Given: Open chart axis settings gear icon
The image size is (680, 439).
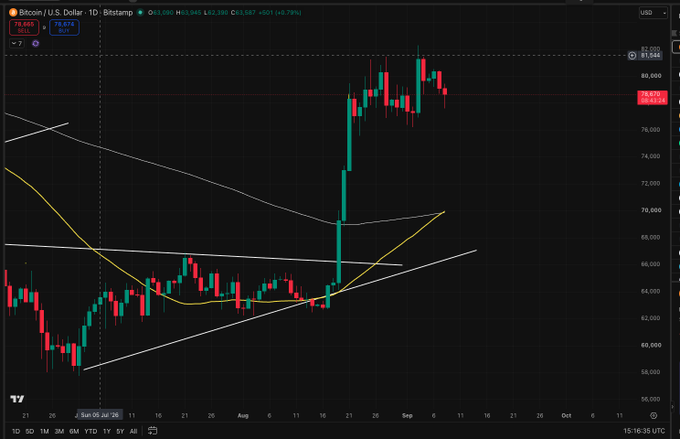Looking at the screenshot, I should [x=654, y=416].
